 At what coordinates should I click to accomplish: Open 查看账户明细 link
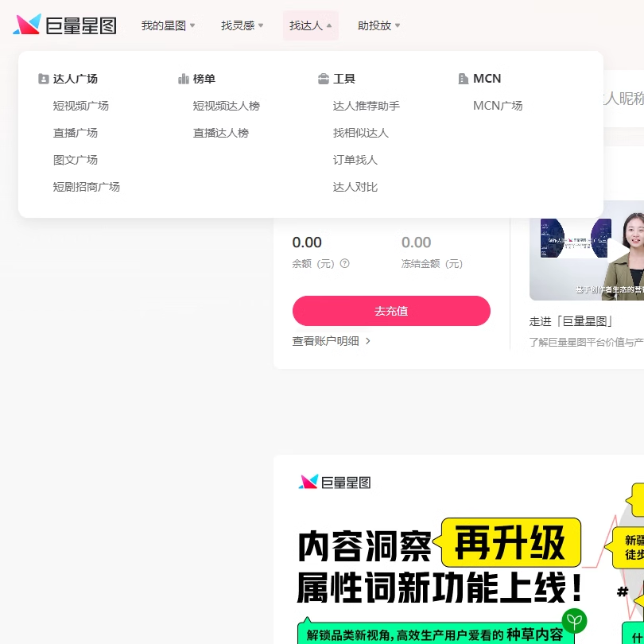point(331,341)
